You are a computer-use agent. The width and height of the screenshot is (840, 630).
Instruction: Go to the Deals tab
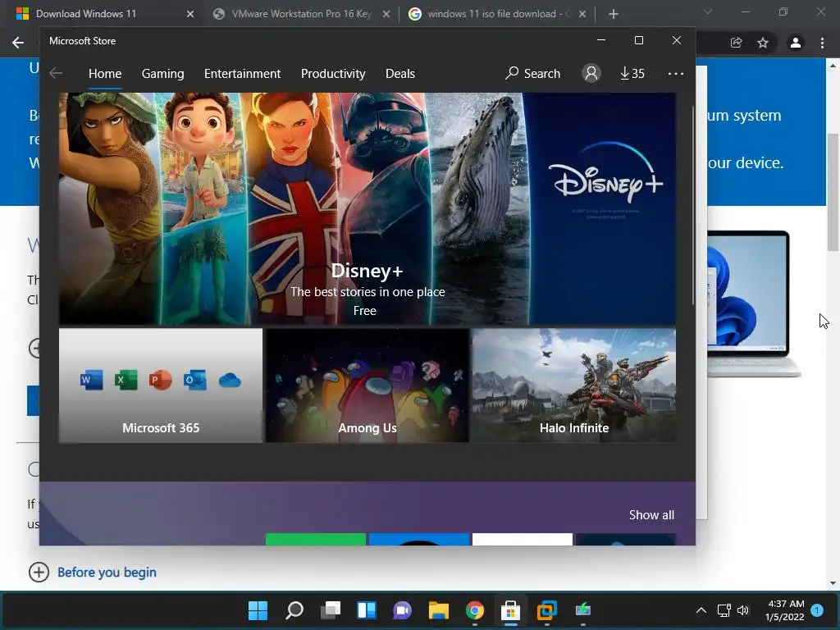(x=400, y=73)
